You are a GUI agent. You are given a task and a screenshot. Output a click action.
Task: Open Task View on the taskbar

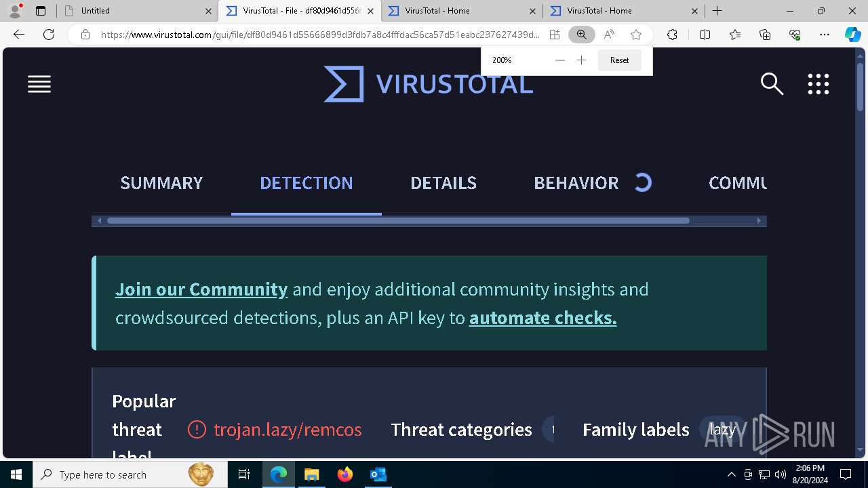244,474
